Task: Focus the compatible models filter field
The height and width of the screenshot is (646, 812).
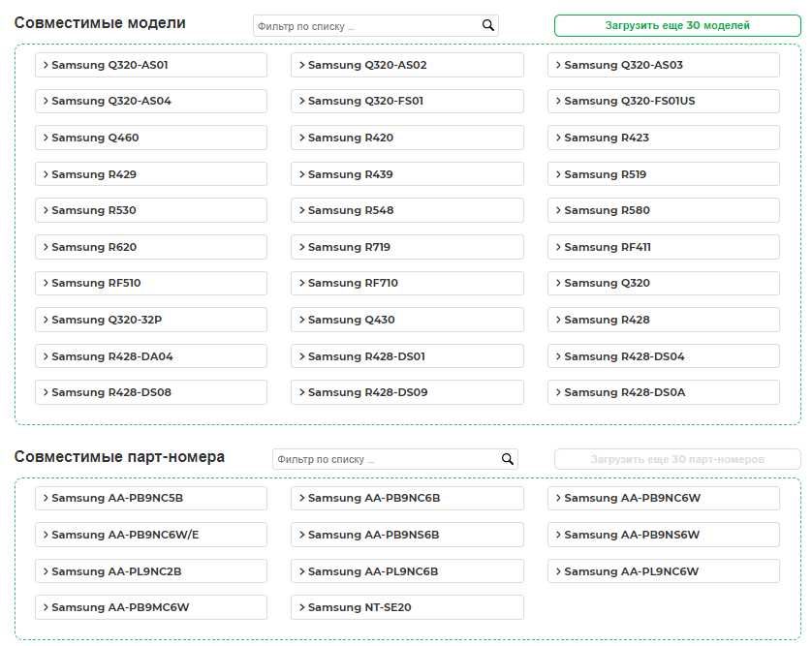Action: coord(375,26)
